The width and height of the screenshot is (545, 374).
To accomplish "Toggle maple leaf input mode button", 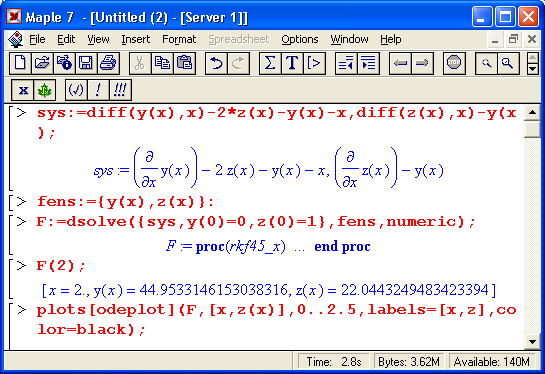I will tap(44, 90).
